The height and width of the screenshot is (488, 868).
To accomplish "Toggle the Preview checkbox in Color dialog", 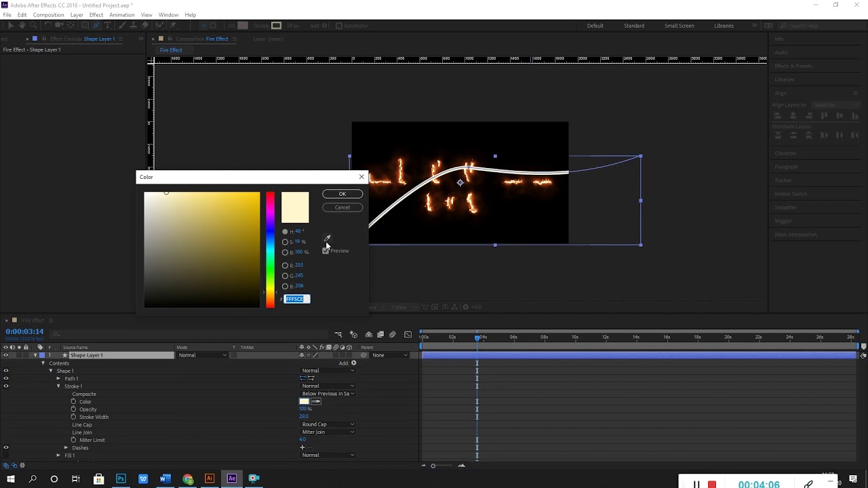I will click(325, 251).
